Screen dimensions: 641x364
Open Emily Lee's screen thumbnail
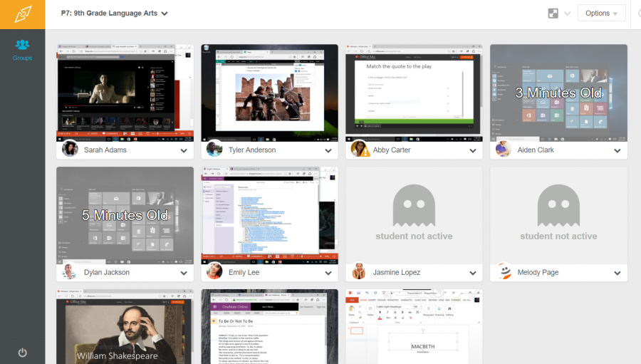(270, 215)
